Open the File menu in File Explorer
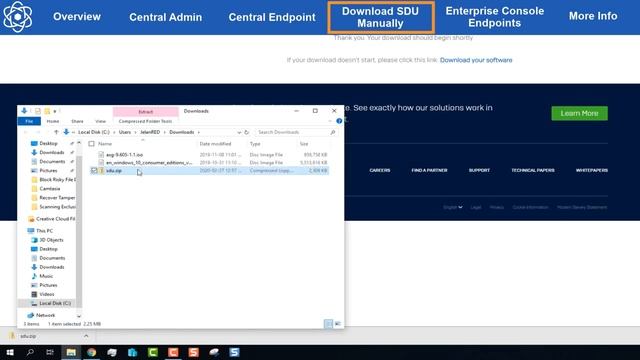 (x=29, y=121)
